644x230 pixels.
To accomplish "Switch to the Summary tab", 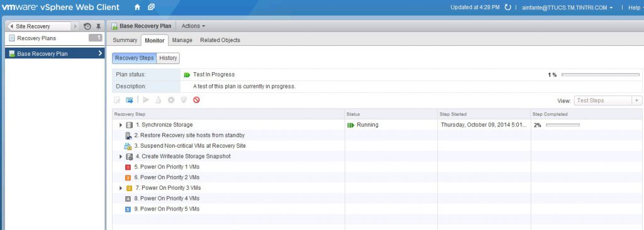I will click(x=125, y=40).
